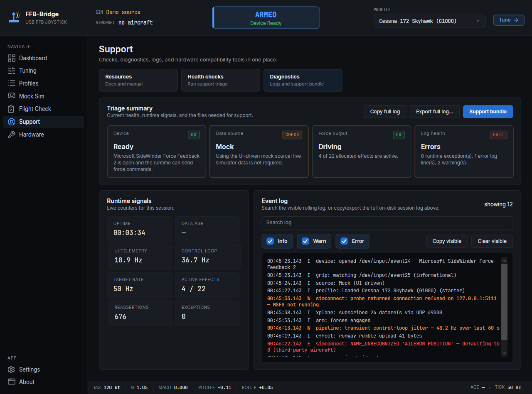This screenshot has height=394, width=532.
Task: Click the xplane subscribed 24 datarefs line
Action: [355, 313]
